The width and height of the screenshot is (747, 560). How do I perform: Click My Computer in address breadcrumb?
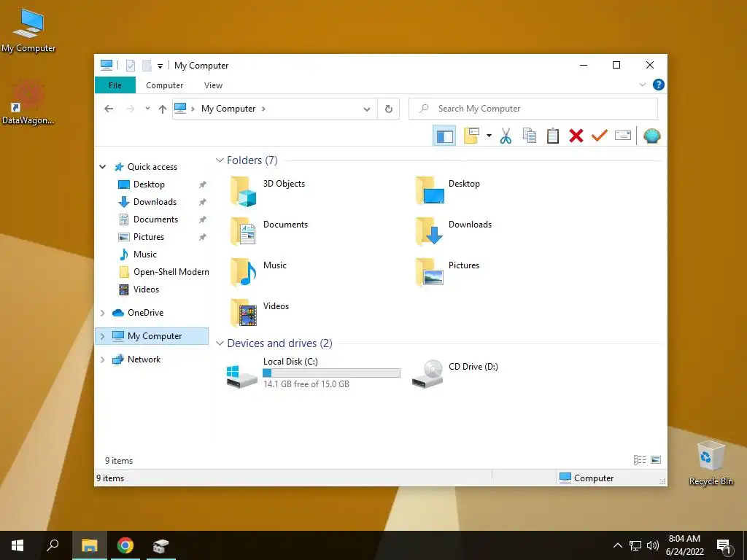(228, 109)
